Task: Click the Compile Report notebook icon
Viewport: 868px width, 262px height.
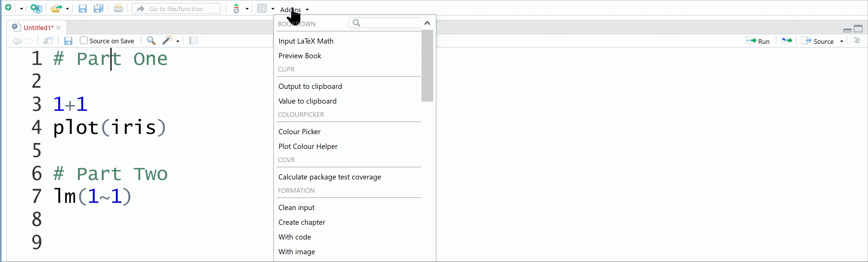Action: [x=193, y=41]
